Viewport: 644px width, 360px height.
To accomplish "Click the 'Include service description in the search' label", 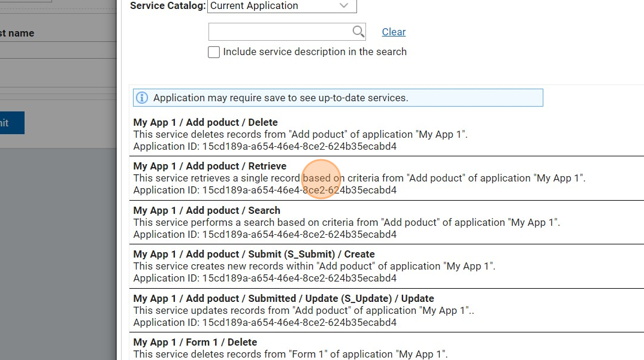I will [315, 52].
